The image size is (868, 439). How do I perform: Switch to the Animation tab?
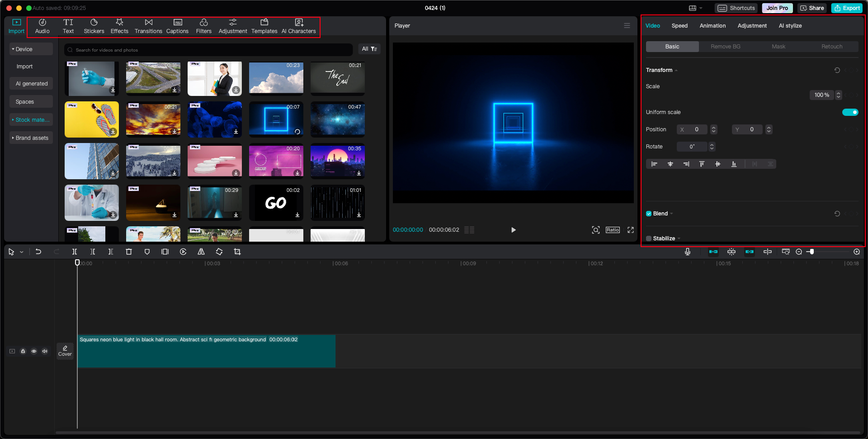[x=712, y=26]
